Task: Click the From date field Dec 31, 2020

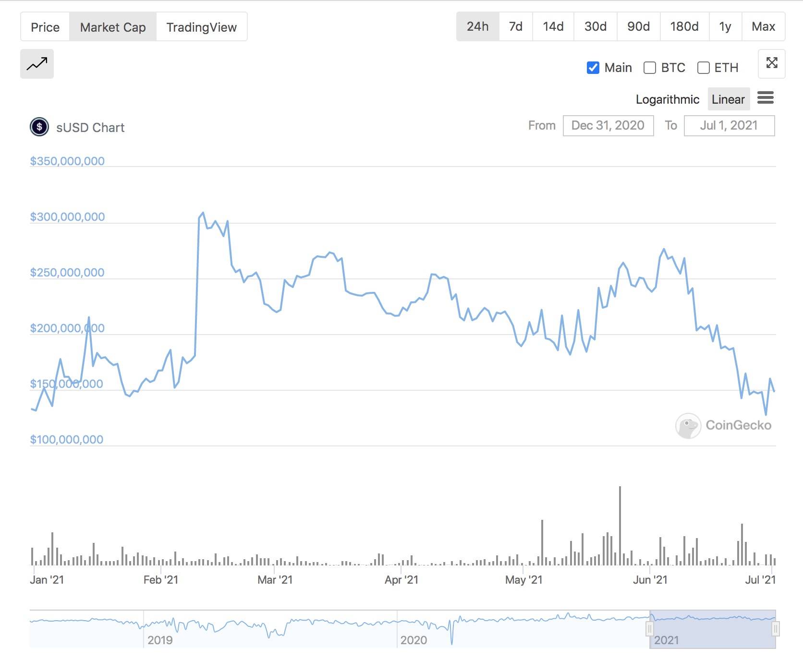Action: 608,126
